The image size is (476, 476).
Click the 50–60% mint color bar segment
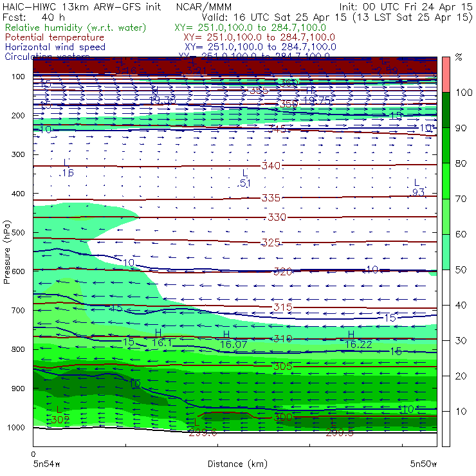point(446,252)
